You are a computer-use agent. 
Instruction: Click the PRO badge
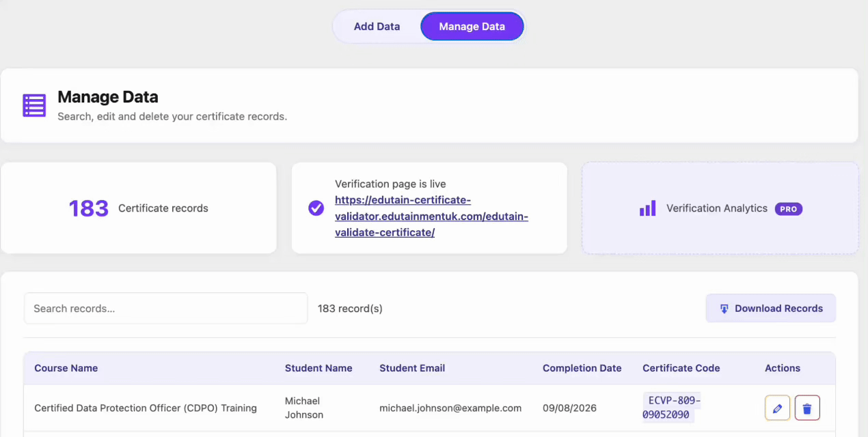pyautogui.click(x=789, y=209)
